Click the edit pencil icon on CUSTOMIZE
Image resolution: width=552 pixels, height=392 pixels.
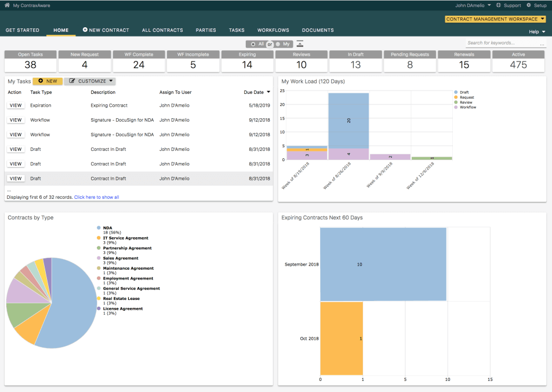tap(72, 81)
